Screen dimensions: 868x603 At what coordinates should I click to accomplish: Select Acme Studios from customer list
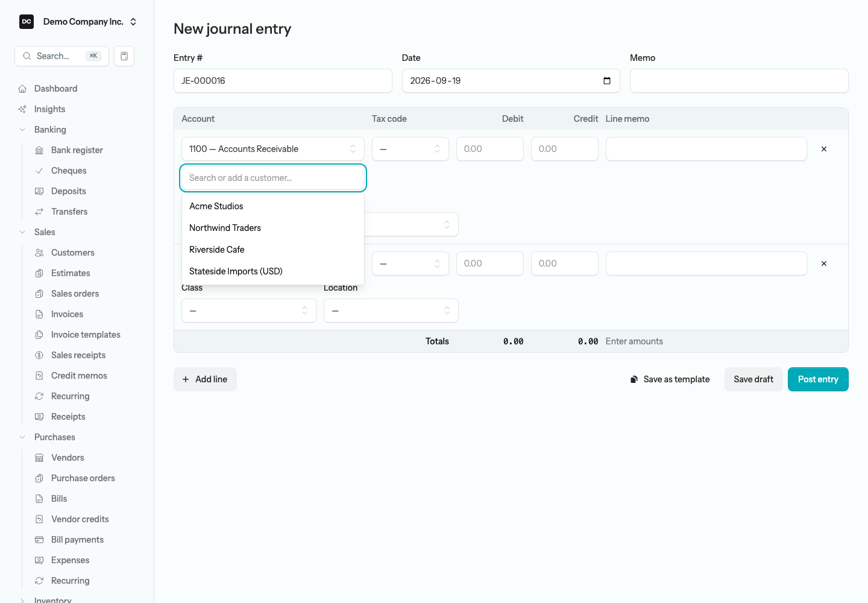coord(273,206)
